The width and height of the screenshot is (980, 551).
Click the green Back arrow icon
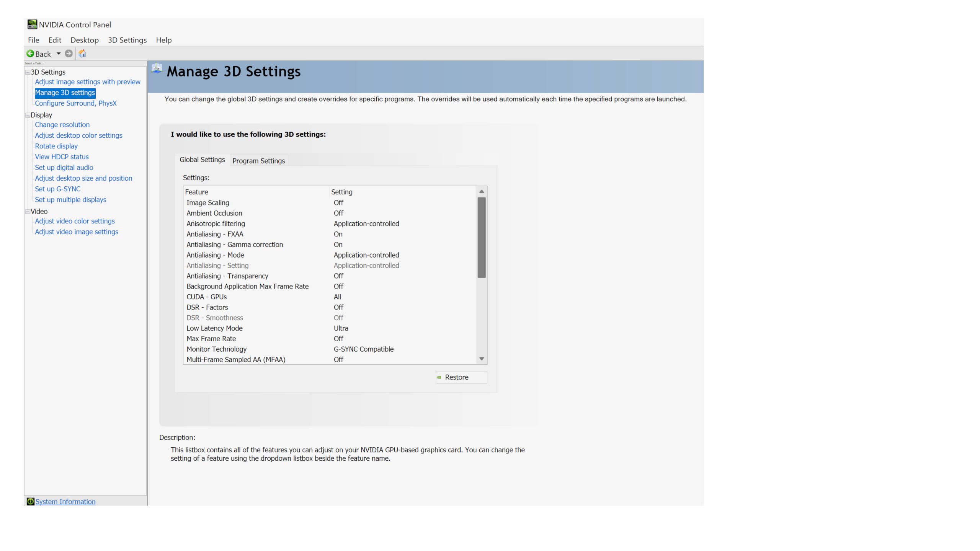point(30,54)
